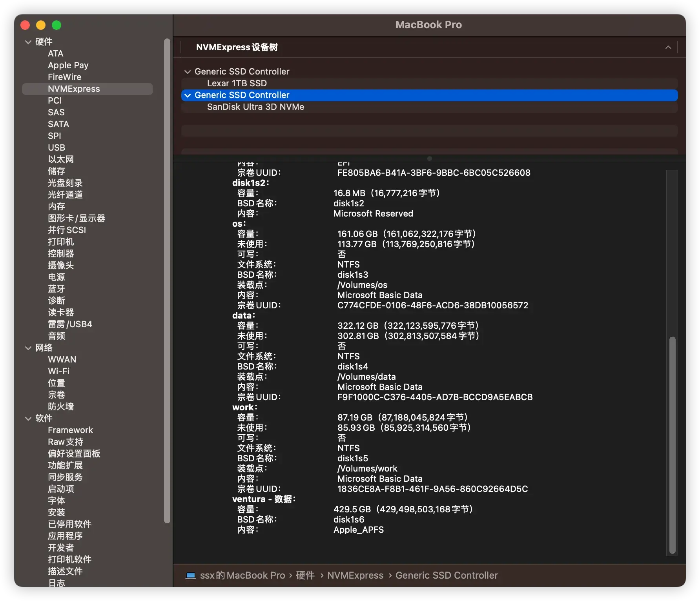Click the green full-screen window button
The image size is (700, 601).
57,25
